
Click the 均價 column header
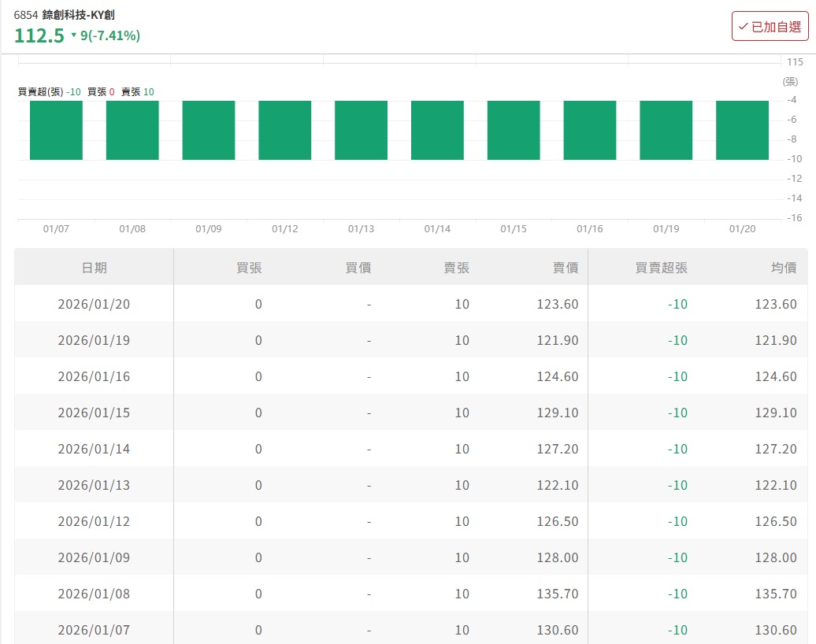coord(783,268)
